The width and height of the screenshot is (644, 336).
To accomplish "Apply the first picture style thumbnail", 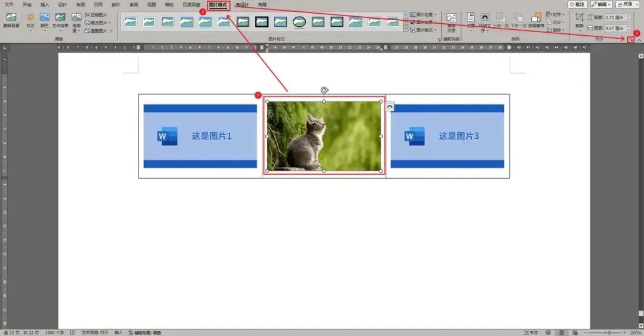I will coord(130,21).
